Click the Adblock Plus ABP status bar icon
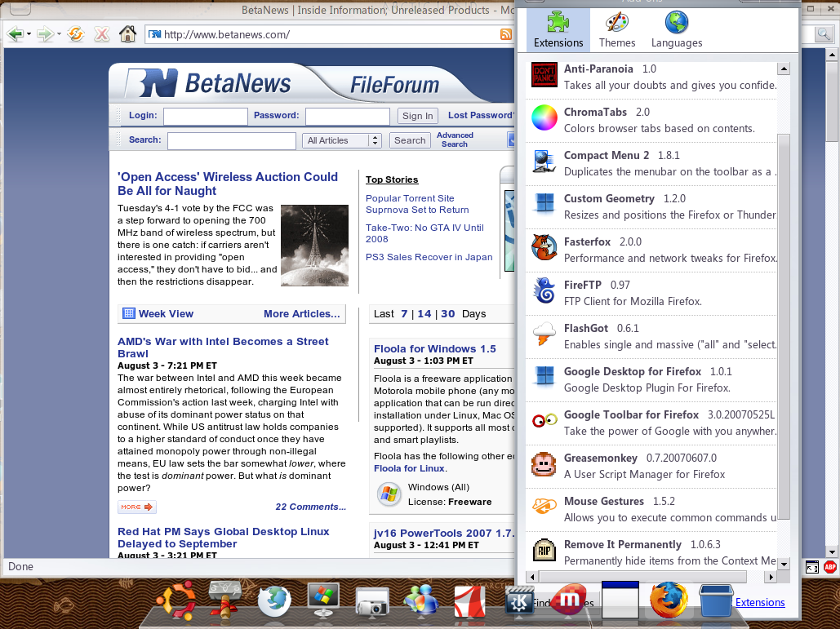The width and height of the screenshot is (840, 629). [x=830, y=567]
